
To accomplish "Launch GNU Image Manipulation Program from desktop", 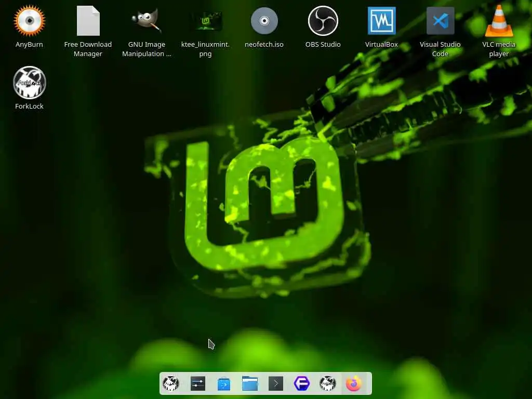I will tap(147, 21).
